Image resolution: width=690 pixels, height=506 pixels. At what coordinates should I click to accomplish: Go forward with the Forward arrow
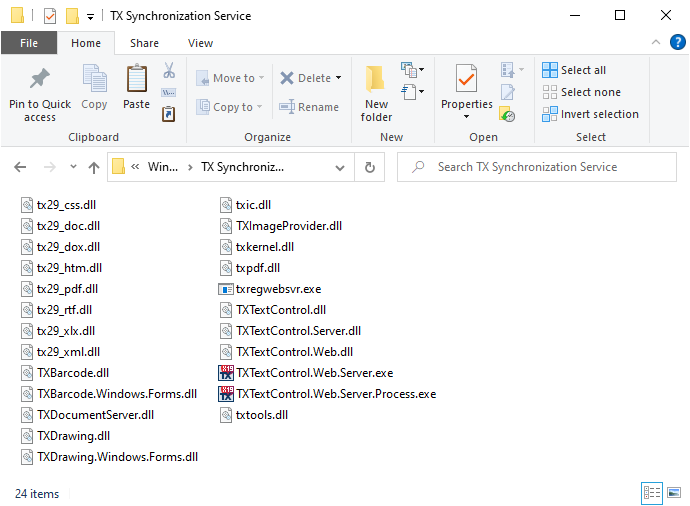[50, 167]
